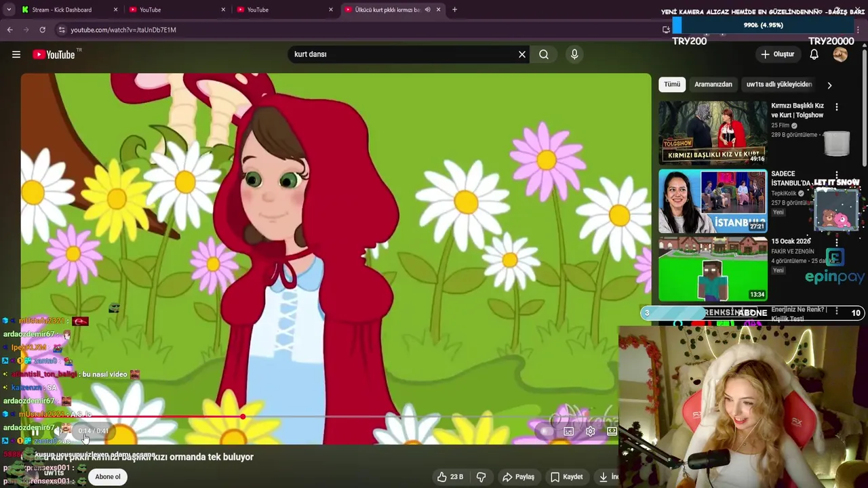Select the uw1ts adlı yükleyiciden chip
The width and height of the screenshot is (868, 488).
[x=779, y=85]
